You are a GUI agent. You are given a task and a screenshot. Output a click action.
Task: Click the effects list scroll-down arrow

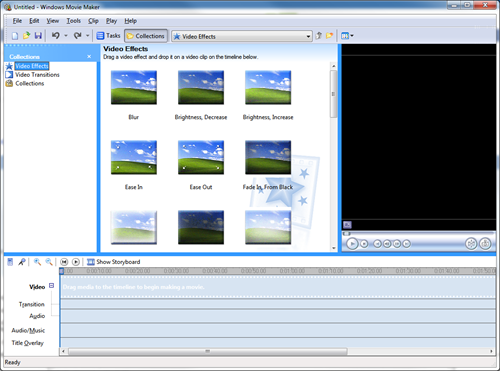pyautogui.click(x=333, y=248)
